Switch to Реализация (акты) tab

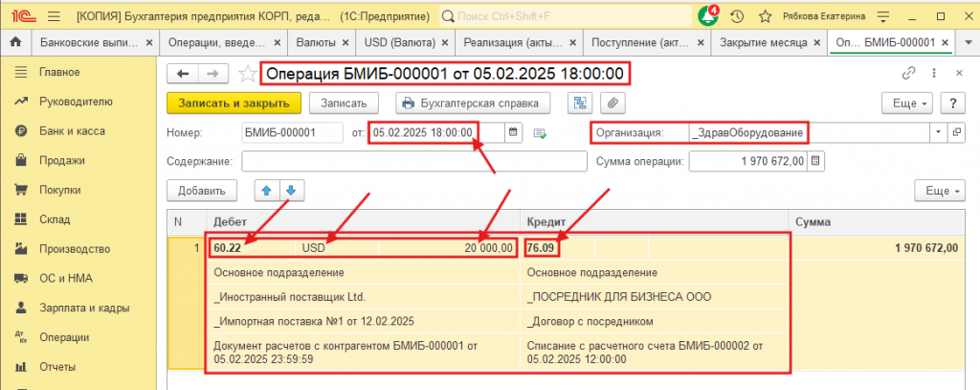(513, 42)
